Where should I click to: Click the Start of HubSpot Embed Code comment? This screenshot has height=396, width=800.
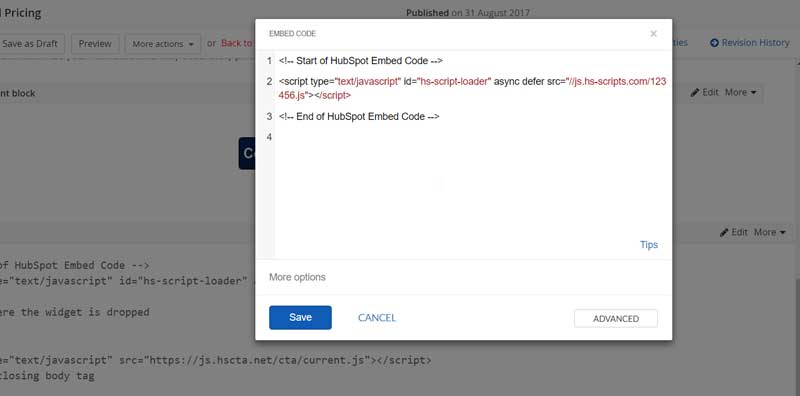(x=361, y=61)
